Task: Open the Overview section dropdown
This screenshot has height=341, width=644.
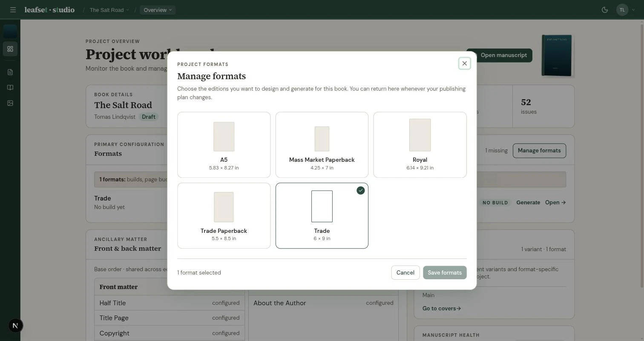Action: pyautogui.click(x=158, y=10)
